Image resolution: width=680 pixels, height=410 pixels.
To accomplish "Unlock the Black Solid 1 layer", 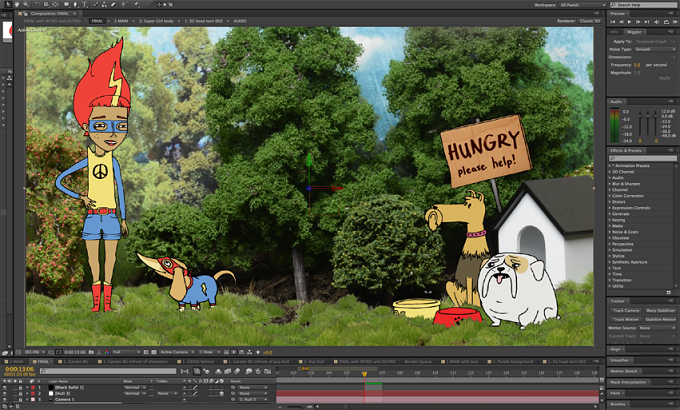I will [20, 387].
